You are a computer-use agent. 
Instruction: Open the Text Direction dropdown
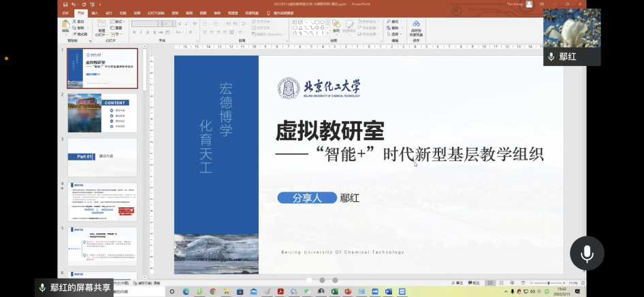click(261, 21)
